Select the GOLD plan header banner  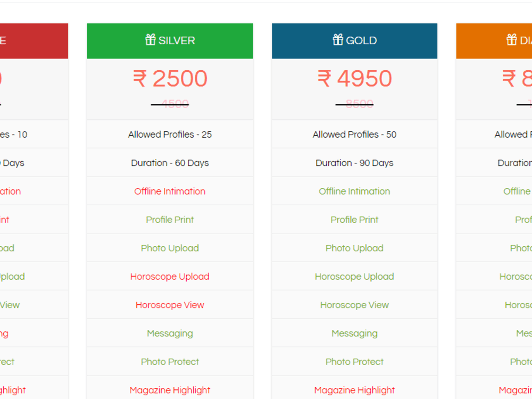pyautogui.click(x=354, y=40)
